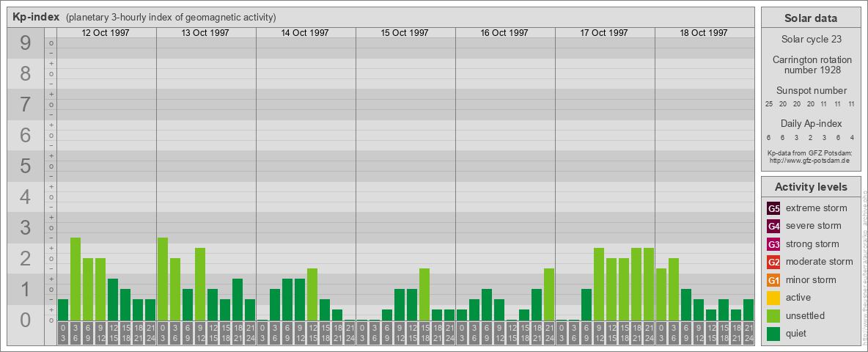Click the 18 Oct 1997 date header
The width and height of the screenshot is (868, 352).
704,33
